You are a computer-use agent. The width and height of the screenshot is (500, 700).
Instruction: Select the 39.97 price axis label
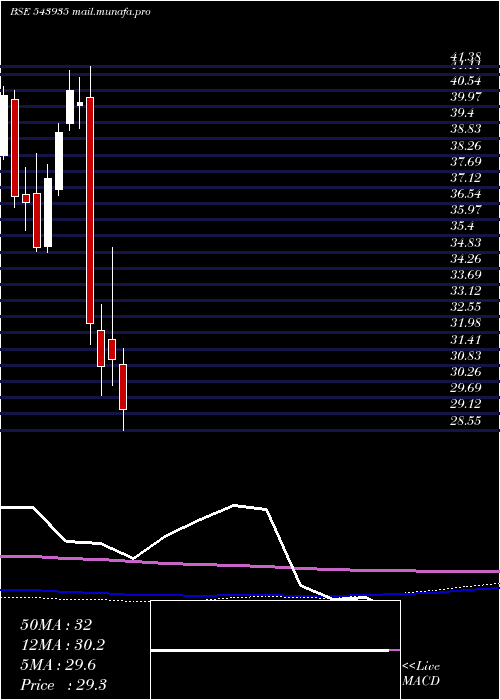466,97
